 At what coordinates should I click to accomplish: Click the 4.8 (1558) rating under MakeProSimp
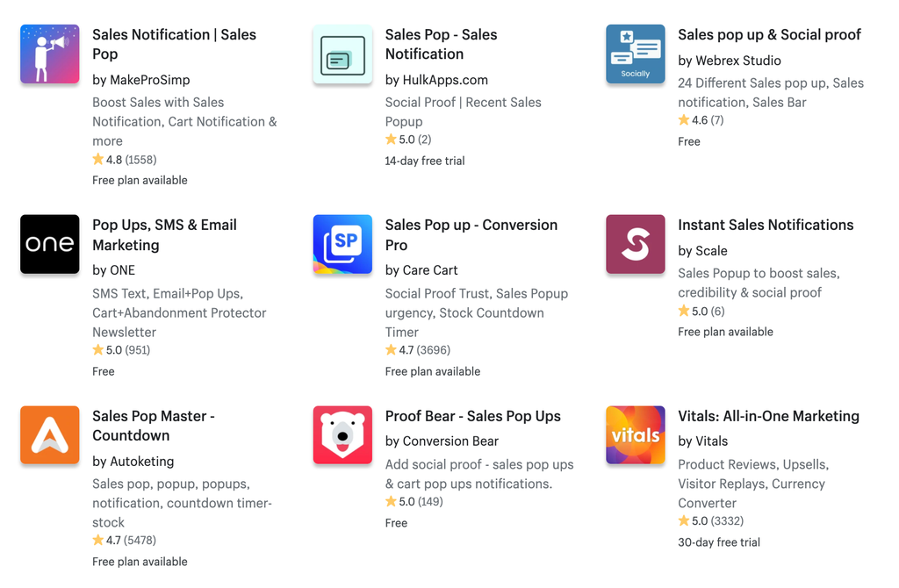[x=125, y=160]
